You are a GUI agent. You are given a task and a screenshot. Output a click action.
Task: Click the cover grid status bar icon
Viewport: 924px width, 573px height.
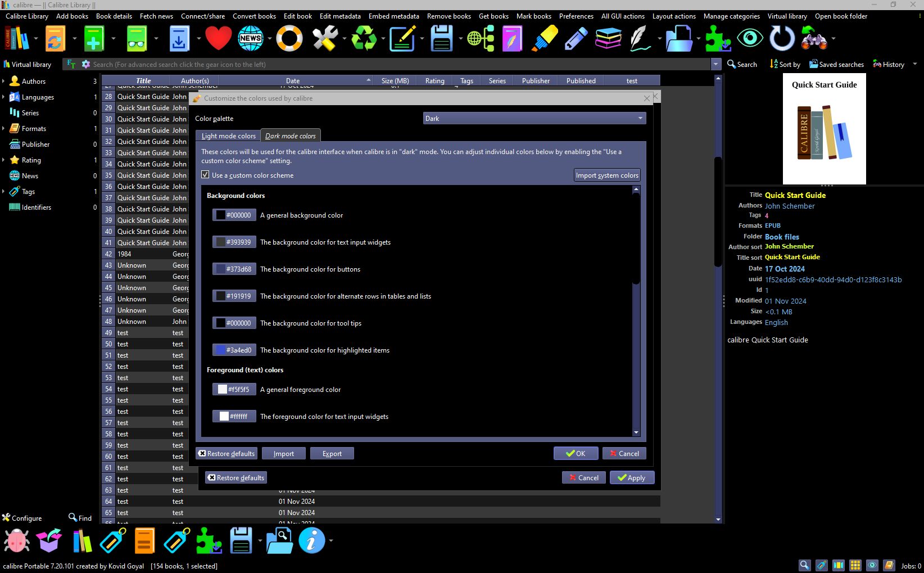855,565
